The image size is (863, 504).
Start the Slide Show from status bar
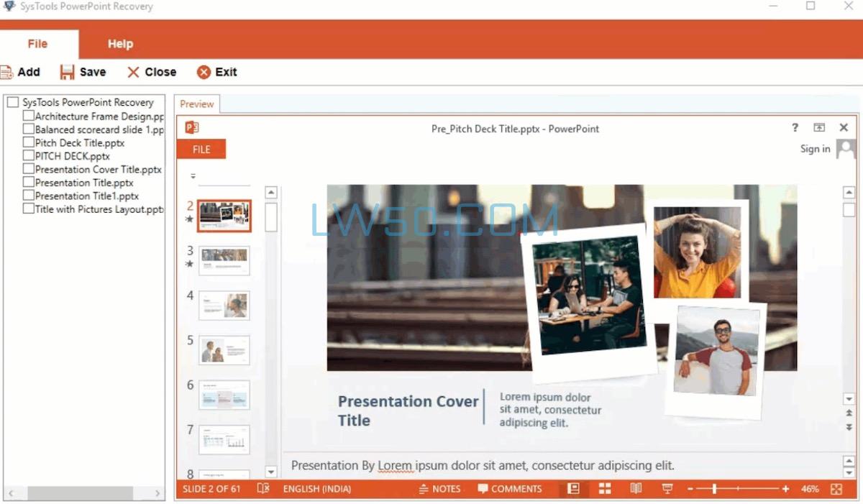(667, 489)
